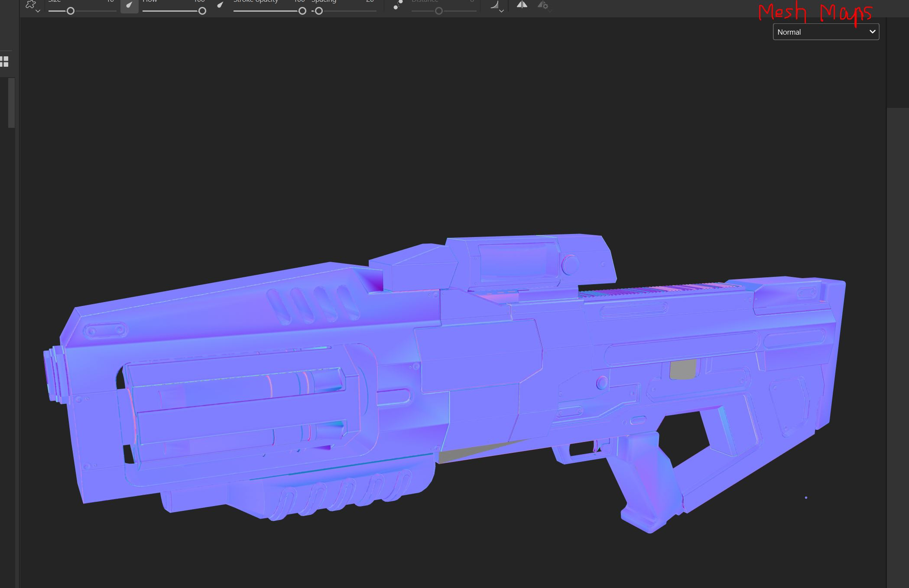
Task: Toggle stroke opacity pen pressure icon
Action: tap(221, 5)
